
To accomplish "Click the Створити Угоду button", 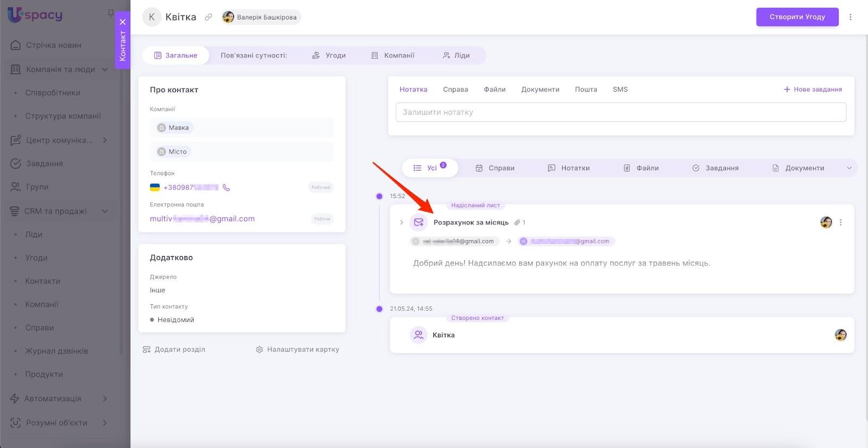I will point(797,17).
